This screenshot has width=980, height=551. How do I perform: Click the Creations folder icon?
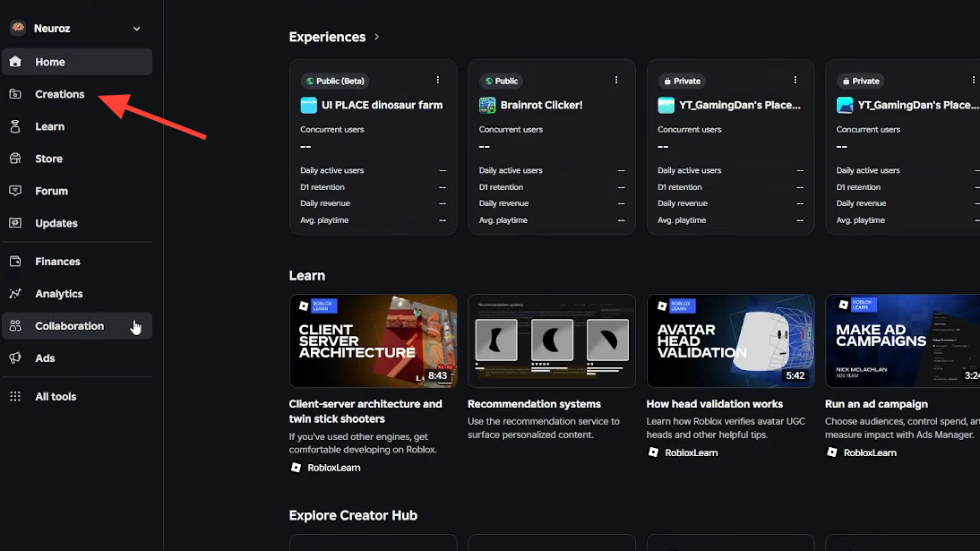[15, 94]
